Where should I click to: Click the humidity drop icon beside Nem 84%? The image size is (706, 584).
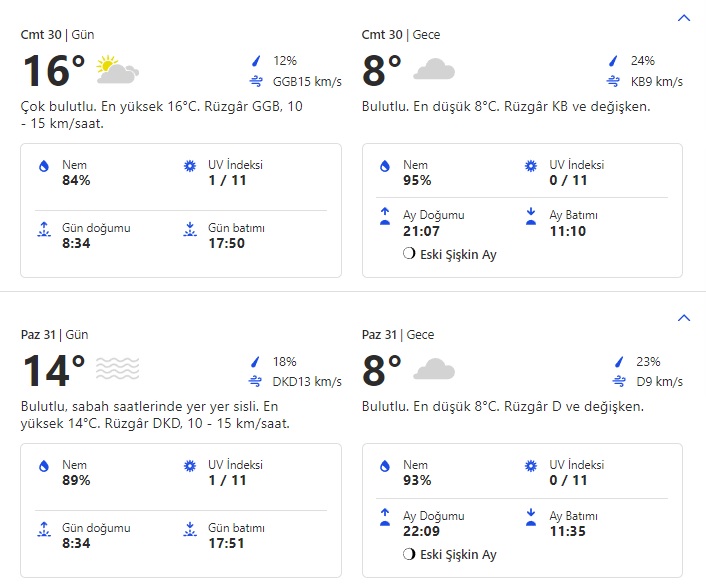[43, 166]
